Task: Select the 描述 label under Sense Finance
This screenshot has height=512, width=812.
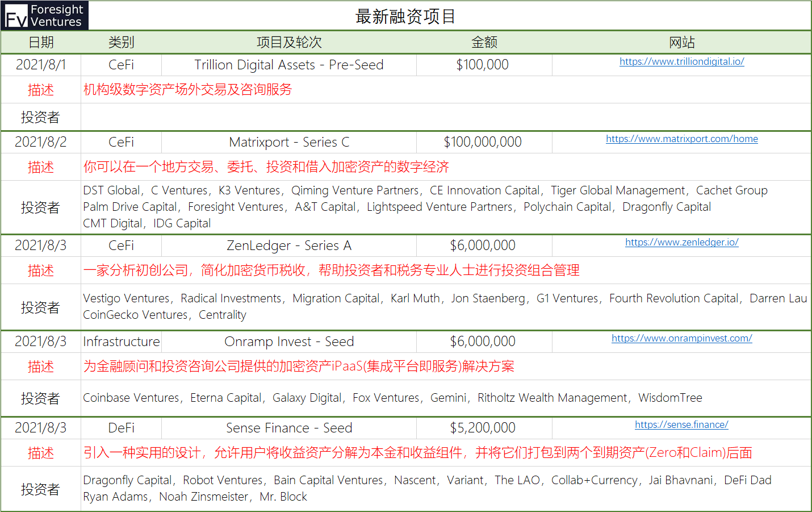Action: [x=41, y=453]
